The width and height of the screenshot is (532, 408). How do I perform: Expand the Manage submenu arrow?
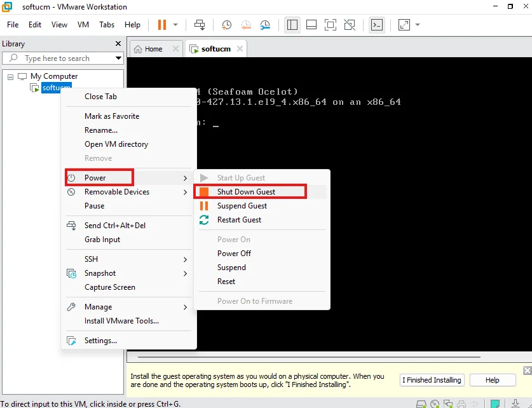pyautogui.click(x=185, y=308)
